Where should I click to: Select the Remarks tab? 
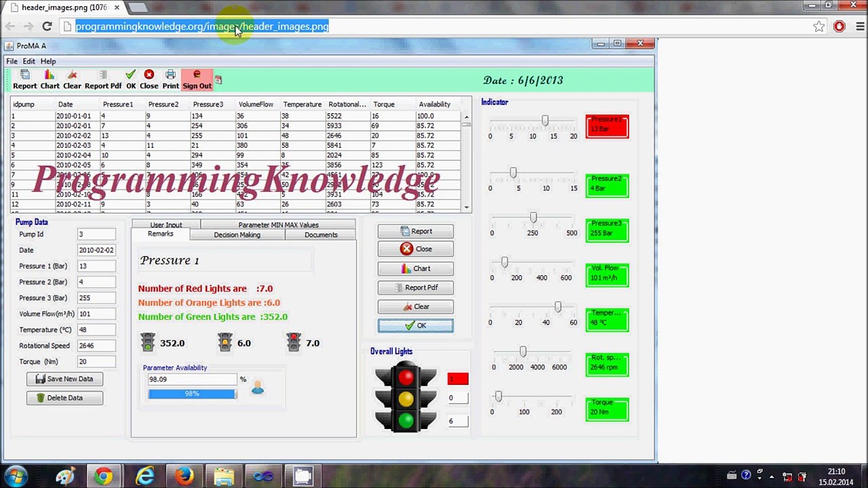161,234
